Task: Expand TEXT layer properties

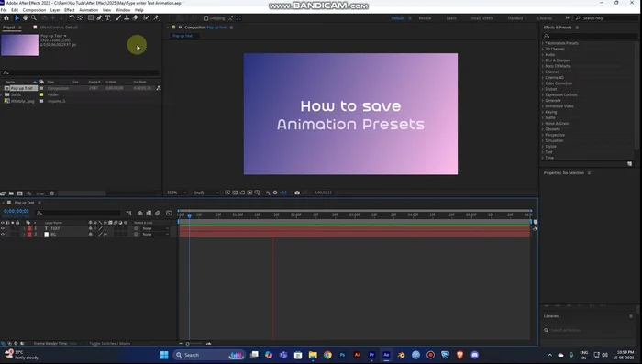Action: click(x=24, y=228)
